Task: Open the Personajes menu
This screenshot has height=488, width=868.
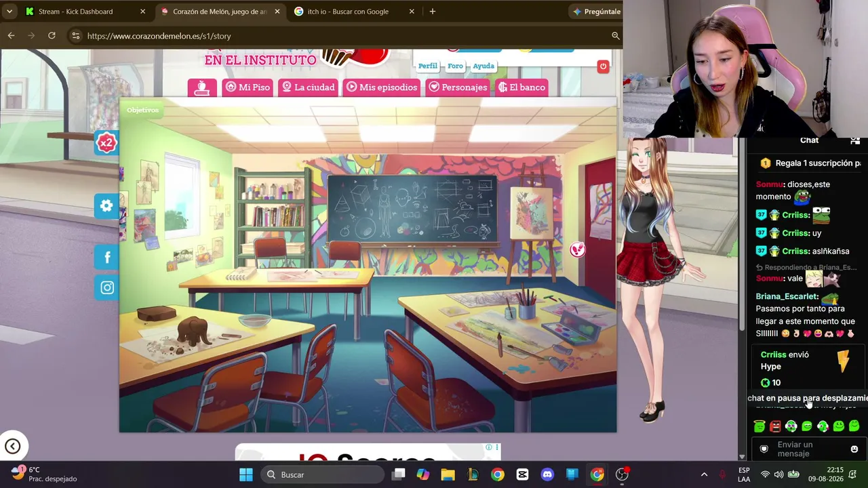Action: pyautogui.click(x=458, y=87)
